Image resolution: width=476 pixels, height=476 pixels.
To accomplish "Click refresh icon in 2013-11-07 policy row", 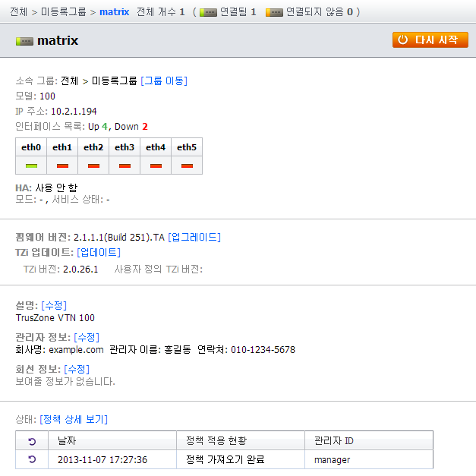I will [31, 459].
